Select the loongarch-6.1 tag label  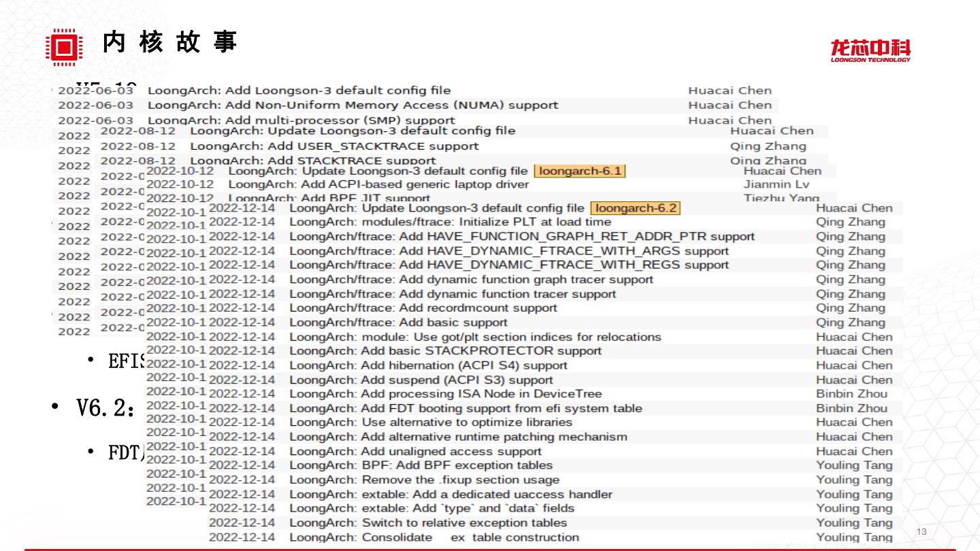579,171
